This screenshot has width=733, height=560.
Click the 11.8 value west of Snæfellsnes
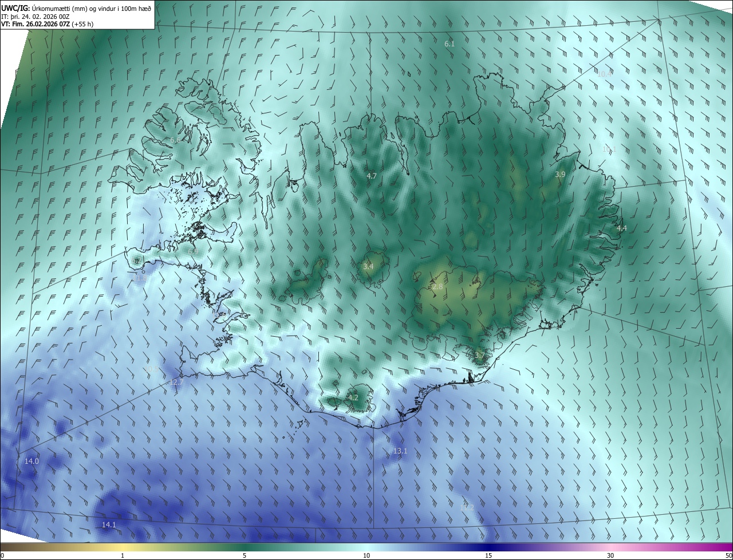(x=141, y=278)
